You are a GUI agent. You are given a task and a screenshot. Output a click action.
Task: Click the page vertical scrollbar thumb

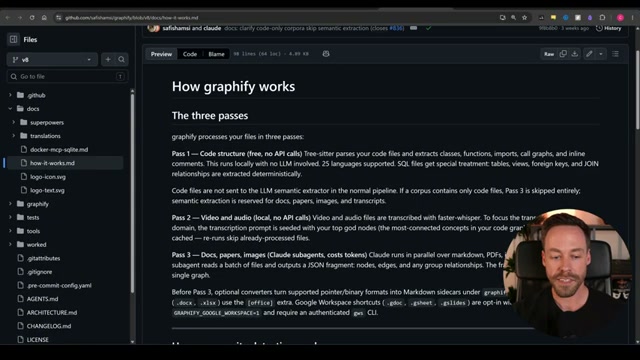(x=638, y=90)
